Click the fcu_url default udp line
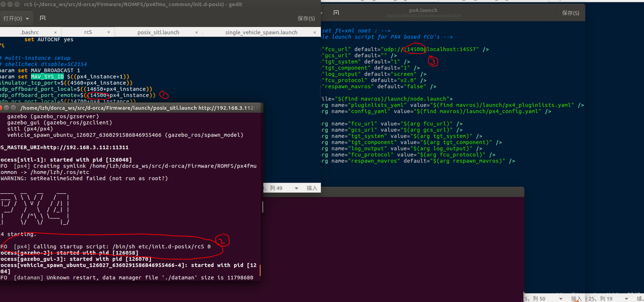 (405, 49)
